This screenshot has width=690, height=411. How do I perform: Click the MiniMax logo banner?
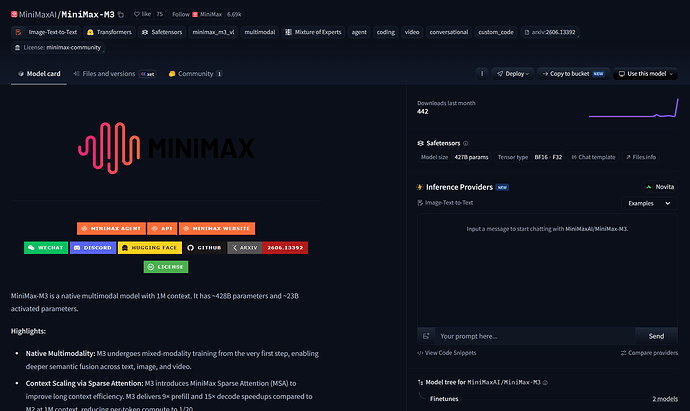click(166, 148)
